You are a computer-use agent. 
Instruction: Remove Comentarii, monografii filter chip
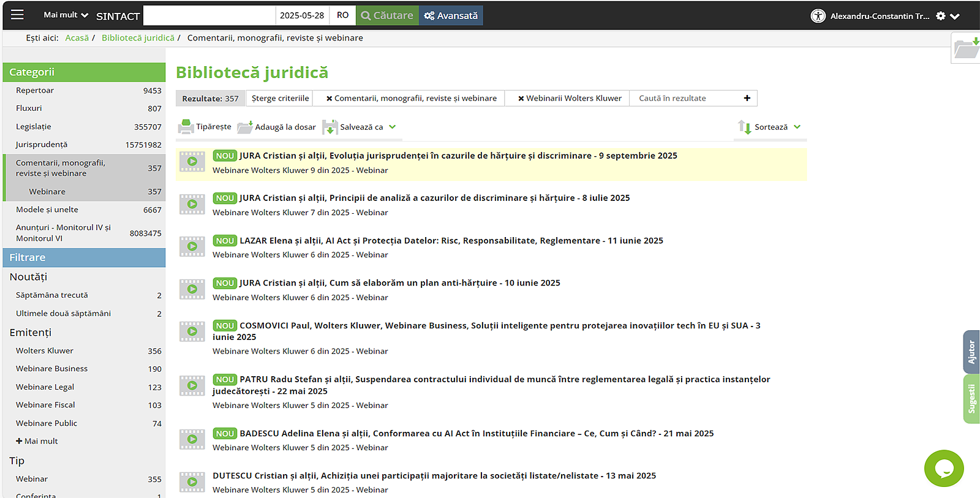(x=330, y=98)
